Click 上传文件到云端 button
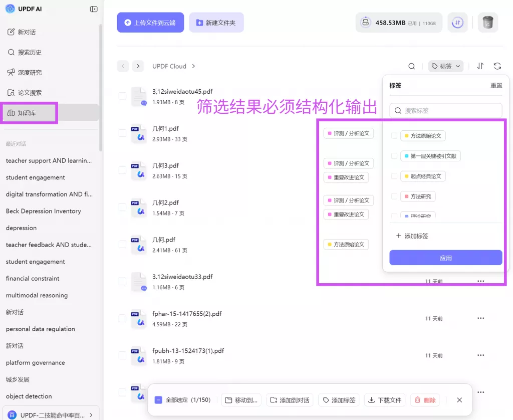Image resolution: width=513 pixels, height=420 pixels. [x=150, y=23]
